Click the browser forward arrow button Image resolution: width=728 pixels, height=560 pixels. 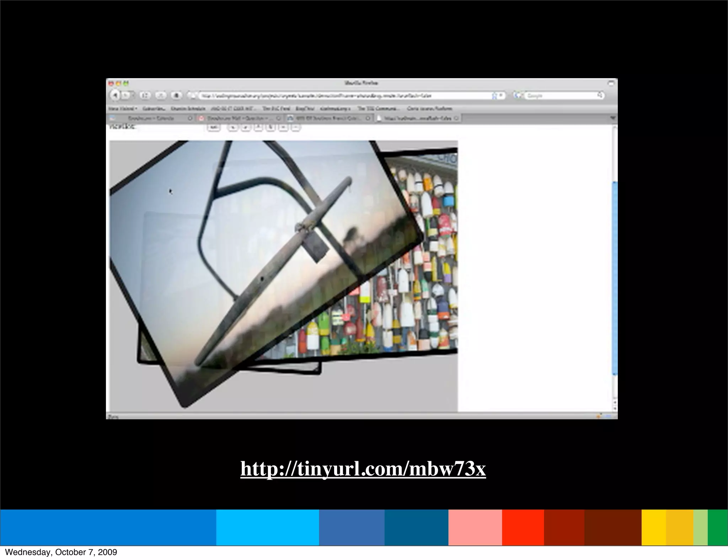tap(125, 95)
